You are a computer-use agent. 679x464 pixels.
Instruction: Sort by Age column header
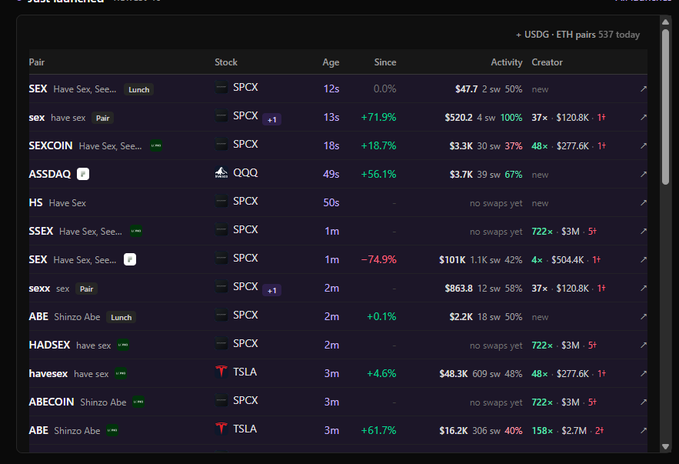pyautogui.click(x=331, y=63)
